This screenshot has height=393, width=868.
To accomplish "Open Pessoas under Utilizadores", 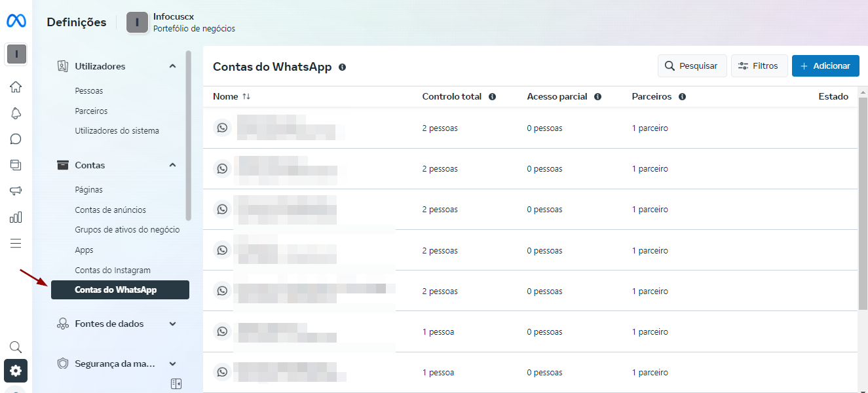I will point(89,91).
